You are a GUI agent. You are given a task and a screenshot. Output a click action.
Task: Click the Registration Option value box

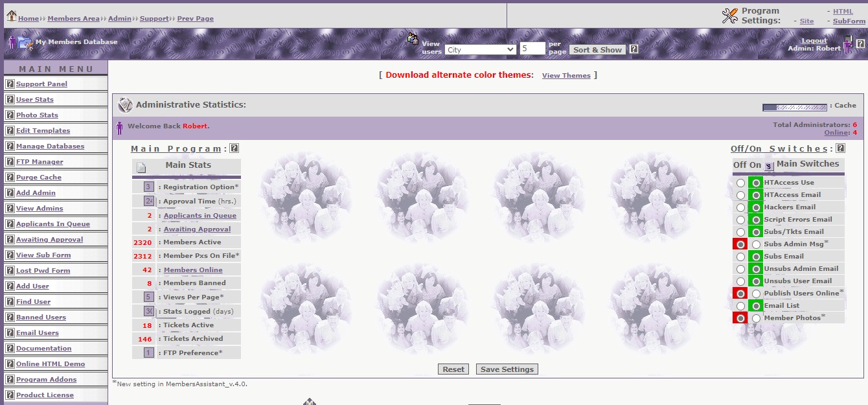point(148,187)
